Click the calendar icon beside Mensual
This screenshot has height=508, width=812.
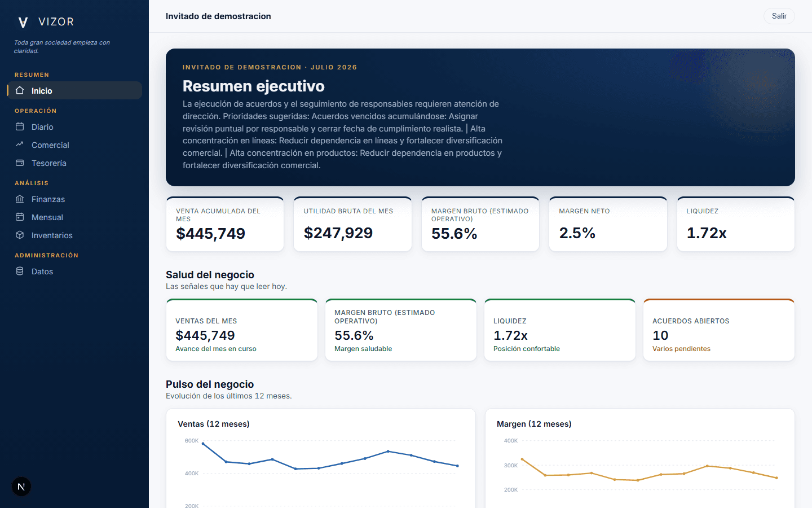(x=20, y=217)
